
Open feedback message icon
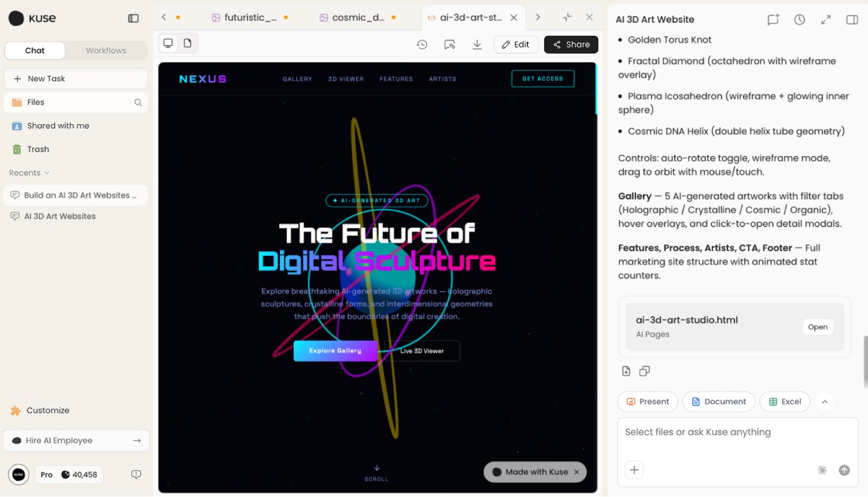136,475
